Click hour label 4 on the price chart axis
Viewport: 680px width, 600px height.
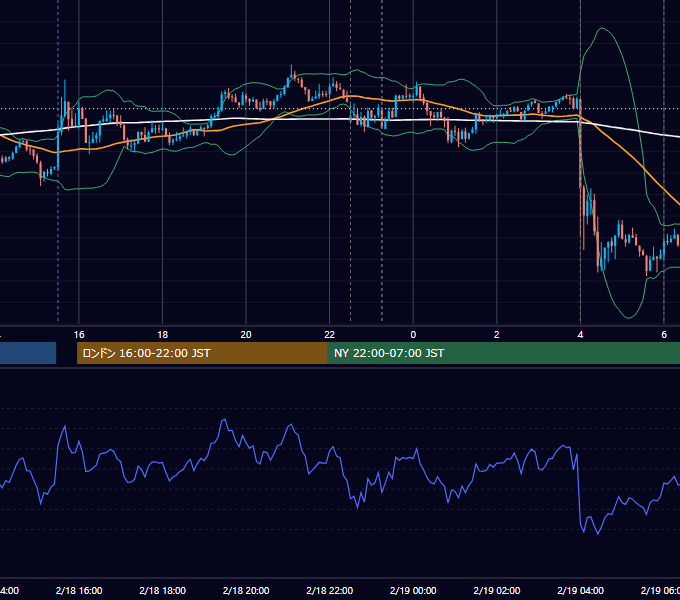click(580, 335)
